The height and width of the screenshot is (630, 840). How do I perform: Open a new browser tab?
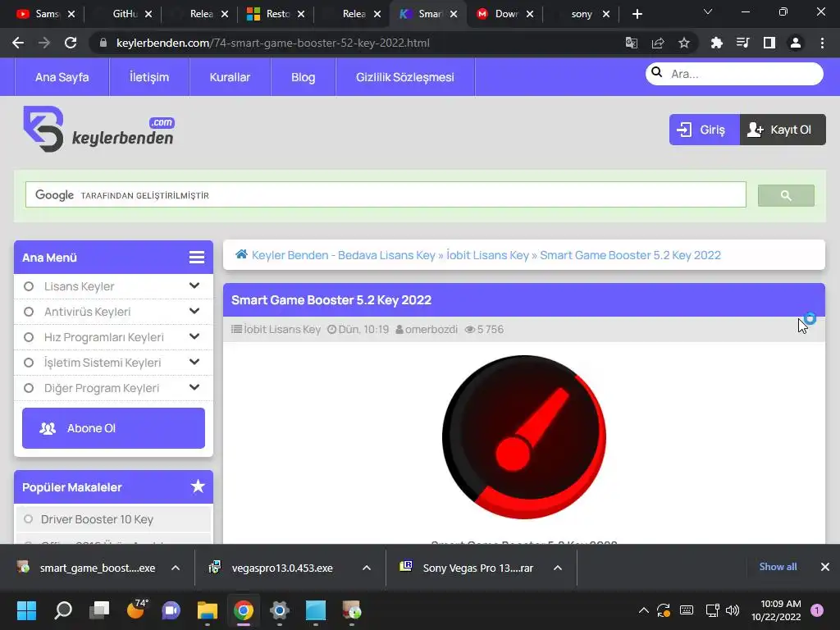coord(637,14)
